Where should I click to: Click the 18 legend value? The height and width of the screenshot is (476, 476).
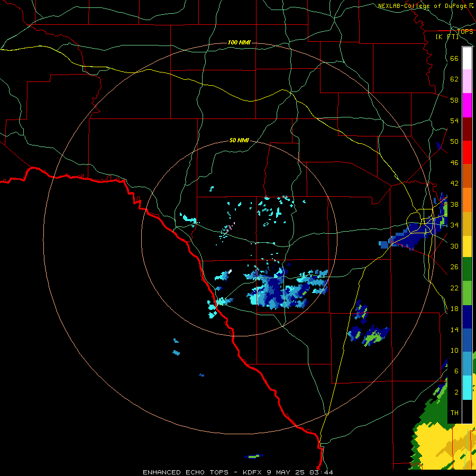[x=454, y=309]
